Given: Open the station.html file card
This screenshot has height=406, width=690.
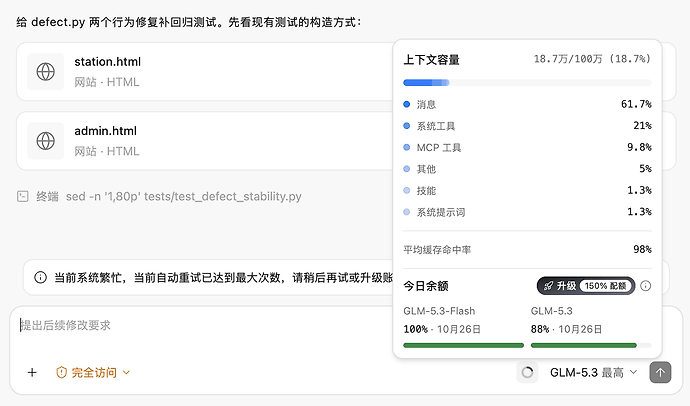Looking at the screenshot, I should tap(205, 72).
